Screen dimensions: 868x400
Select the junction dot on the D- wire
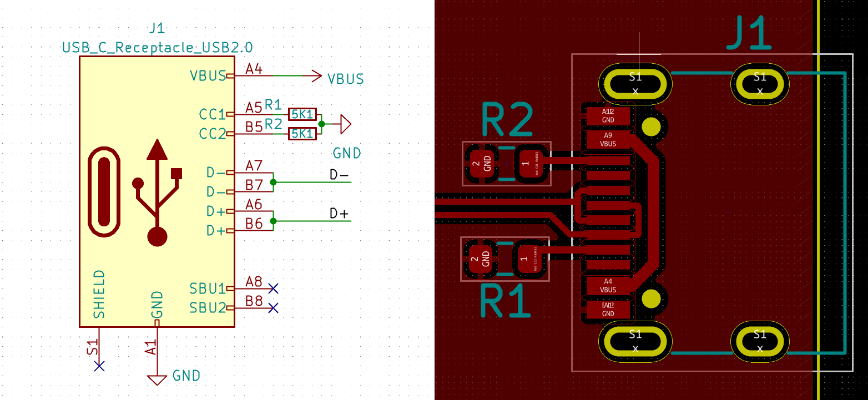[272, 182]
